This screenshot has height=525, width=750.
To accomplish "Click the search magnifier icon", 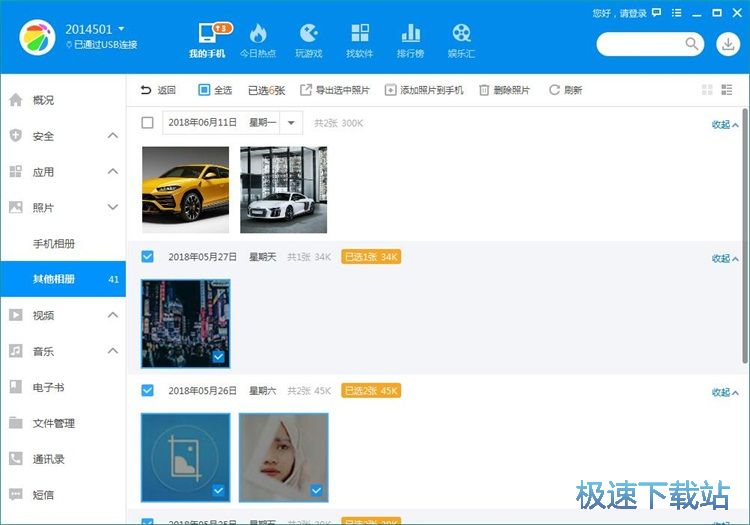I will tap(692, 44).
